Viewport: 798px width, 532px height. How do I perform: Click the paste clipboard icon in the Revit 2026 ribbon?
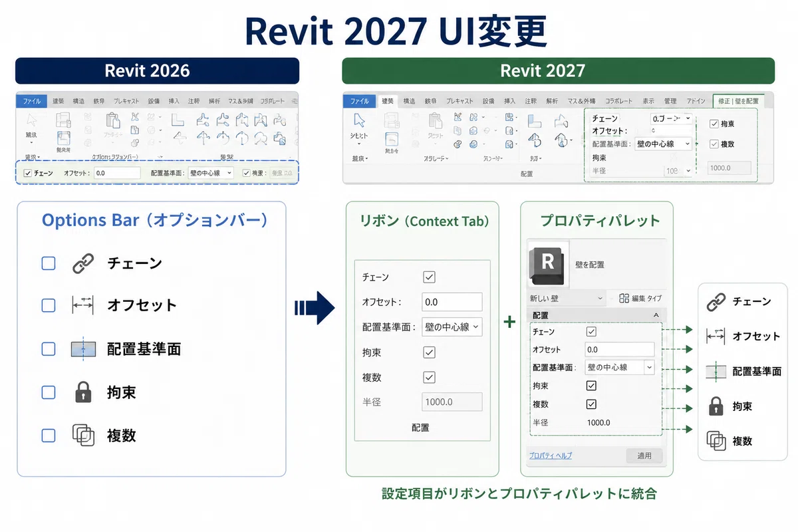point(113,121)
